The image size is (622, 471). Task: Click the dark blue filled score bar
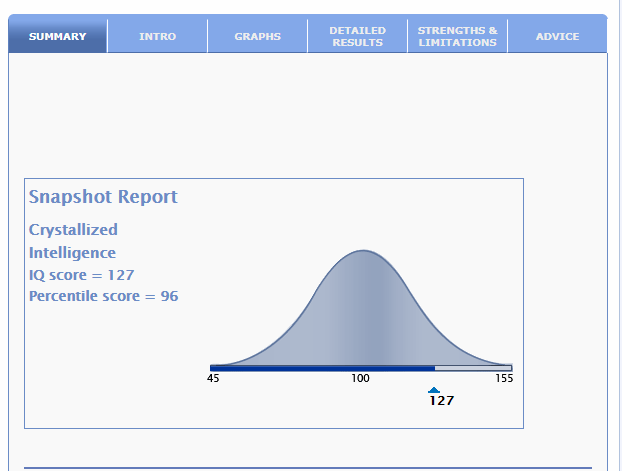point(322,368)
